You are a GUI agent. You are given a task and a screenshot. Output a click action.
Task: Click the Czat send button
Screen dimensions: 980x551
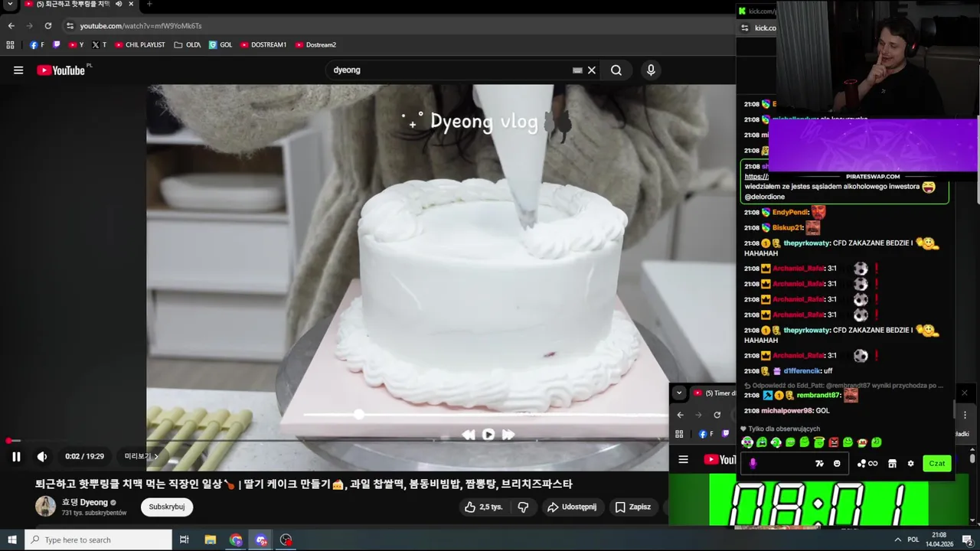tap(937, 464)
